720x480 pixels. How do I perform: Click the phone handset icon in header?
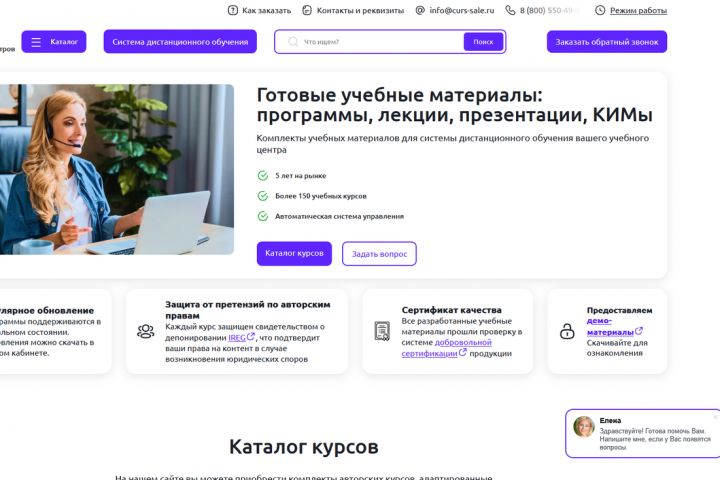click(x=510, y=10)
